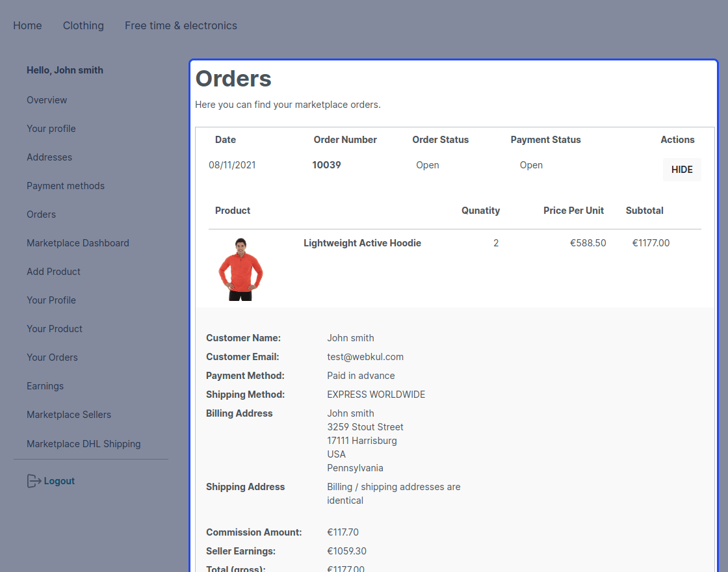The width and height of the screenshot is (728, 572).
Task: Open Marketplace Sellers page
Action: (69, 415)
